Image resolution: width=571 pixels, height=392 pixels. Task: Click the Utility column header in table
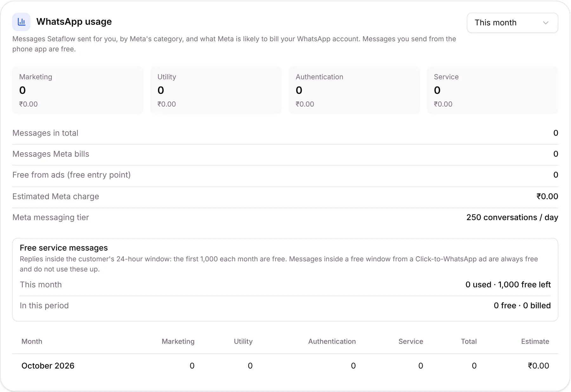[x=243, y=341]
